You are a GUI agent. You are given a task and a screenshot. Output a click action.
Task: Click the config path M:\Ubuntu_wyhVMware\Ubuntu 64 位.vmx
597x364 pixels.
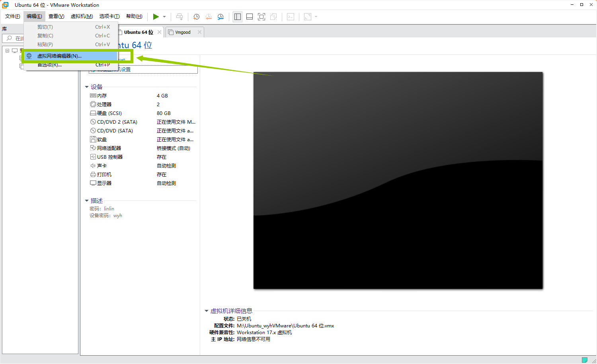pos(285,326)
